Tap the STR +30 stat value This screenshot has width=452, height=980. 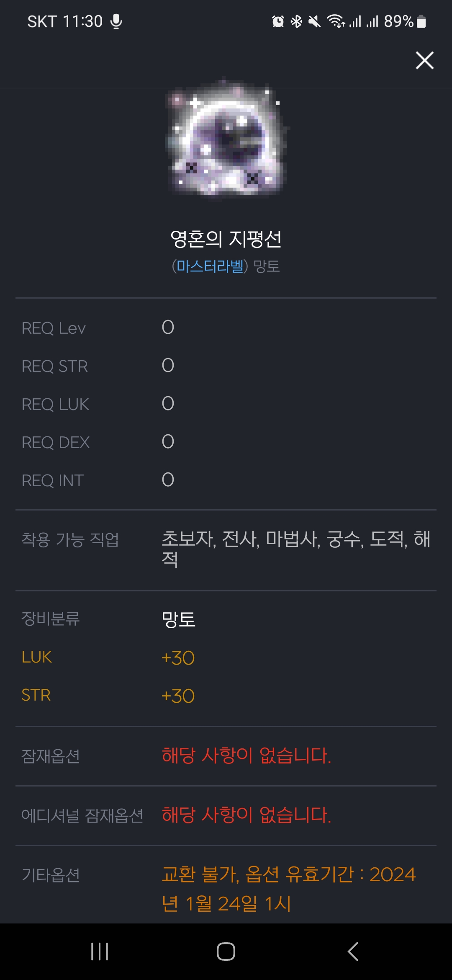tap(178, 696)
